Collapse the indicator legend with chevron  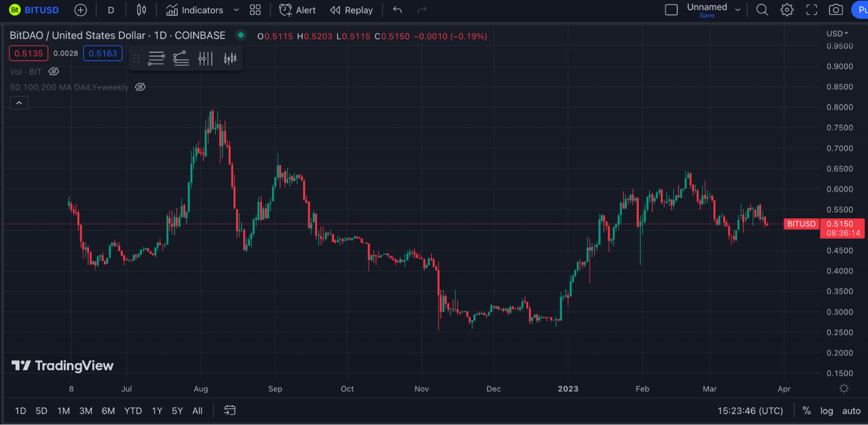[x=19, y=103]
